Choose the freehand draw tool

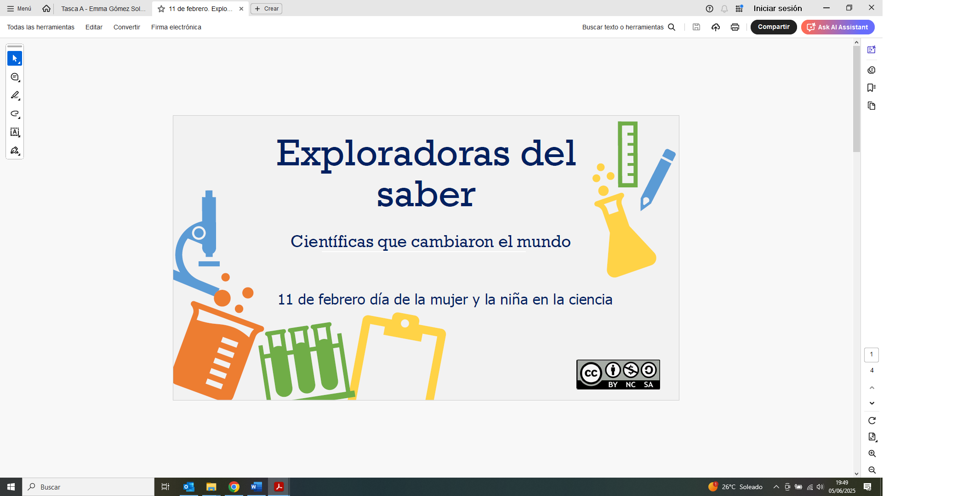coord(15,114)
